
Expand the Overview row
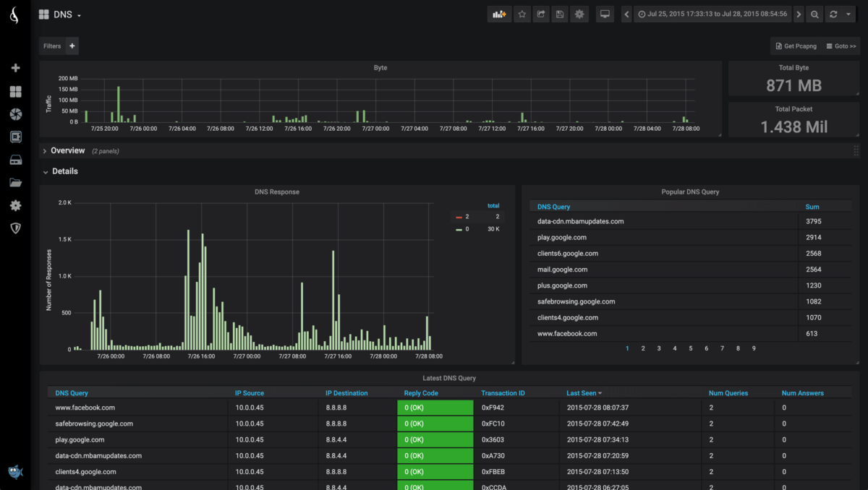(67, 151)
